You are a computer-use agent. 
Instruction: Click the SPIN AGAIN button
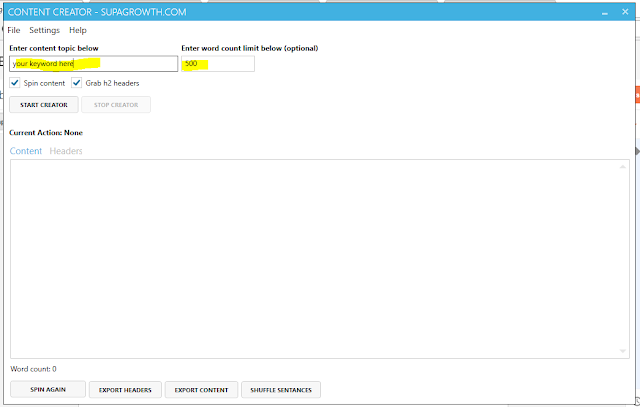coord(48,389)
